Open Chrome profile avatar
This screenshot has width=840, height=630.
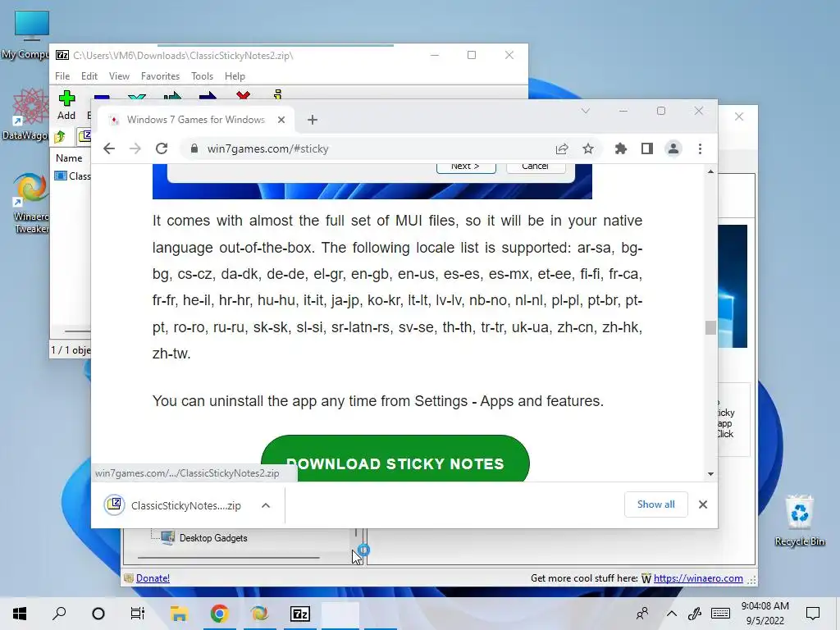[x=673, y=148]
